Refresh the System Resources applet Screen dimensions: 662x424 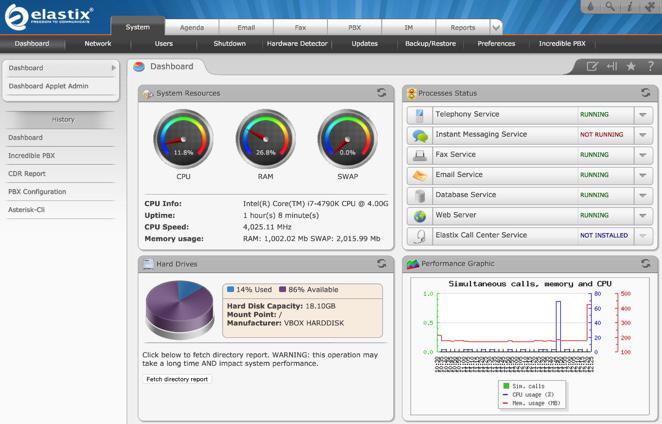[x=382, y=93]
